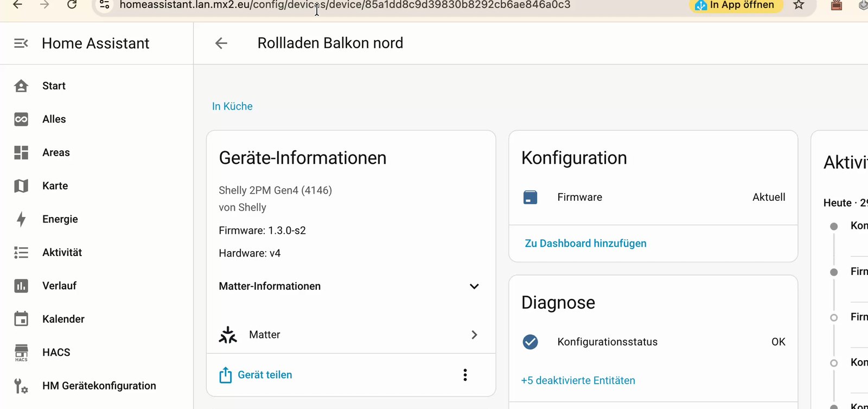Click the Konfigurationsstatus OK value
Viewport: 868px width, 409px height.
tap(778, 342)
